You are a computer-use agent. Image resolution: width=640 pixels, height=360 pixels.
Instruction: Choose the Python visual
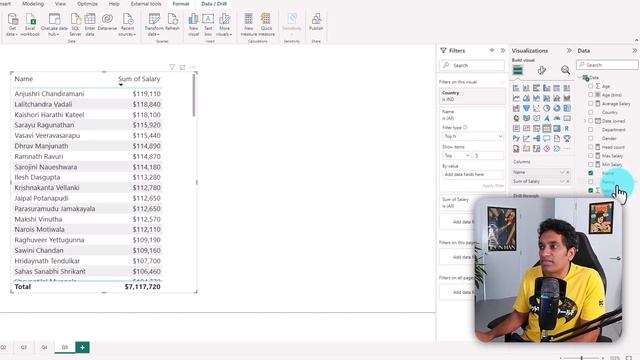pyautogui.click(x=516, y=138)
